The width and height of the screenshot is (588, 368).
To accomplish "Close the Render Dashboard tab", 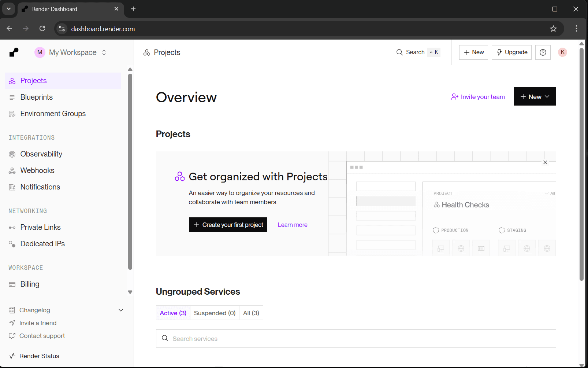I will pyautogui.click(x=116, y=9).
